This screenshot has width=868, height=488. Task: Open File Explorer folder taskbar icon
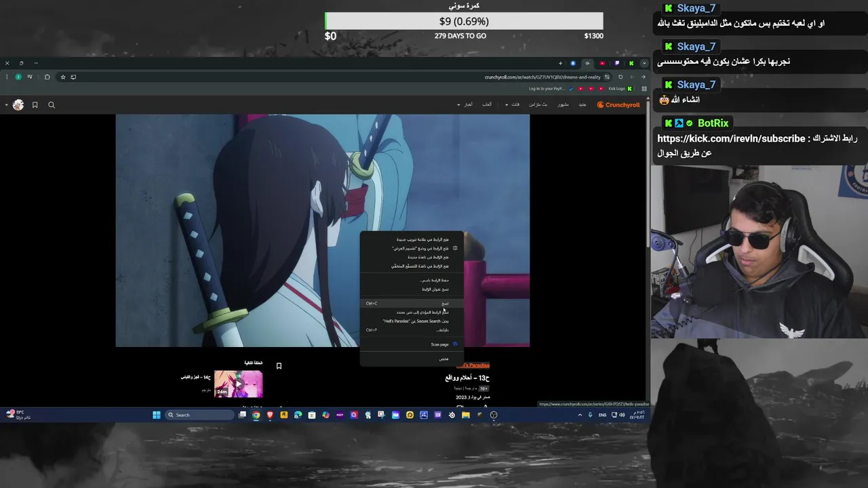[466, 415]
